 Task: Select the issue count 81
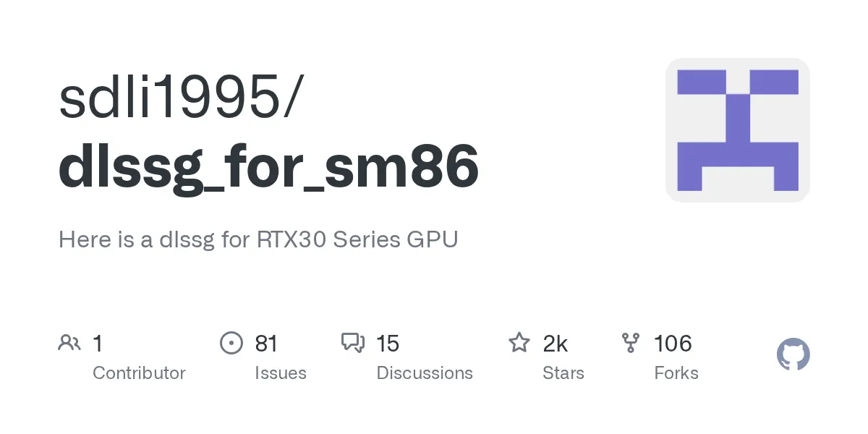[x=266, y=344]
